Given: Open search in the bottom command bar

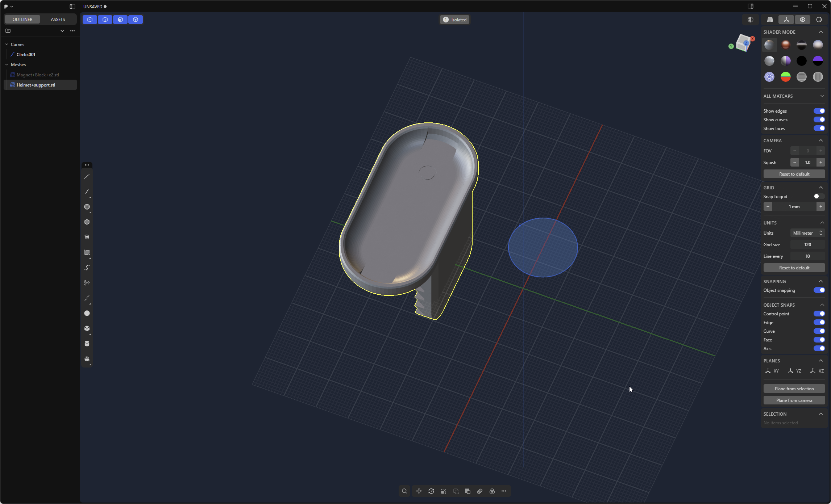Looking at the screenshot, I should [x=404, y=491].
